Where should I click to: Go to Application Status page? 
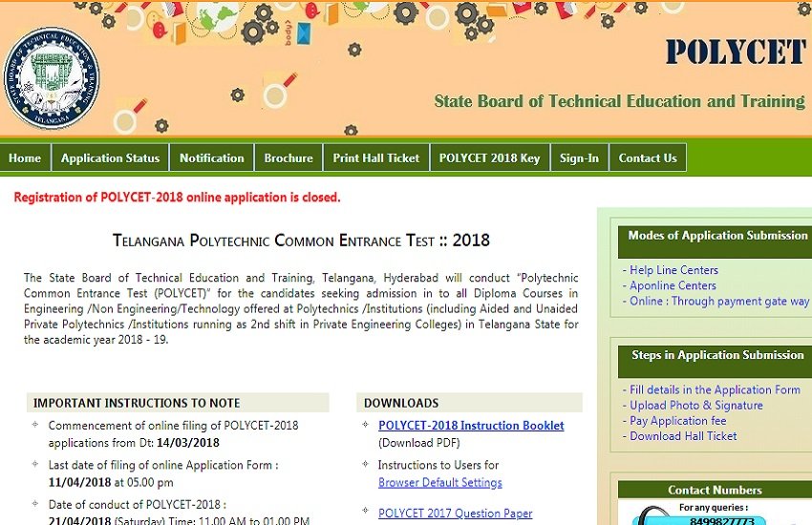click(x=110, y=158)
